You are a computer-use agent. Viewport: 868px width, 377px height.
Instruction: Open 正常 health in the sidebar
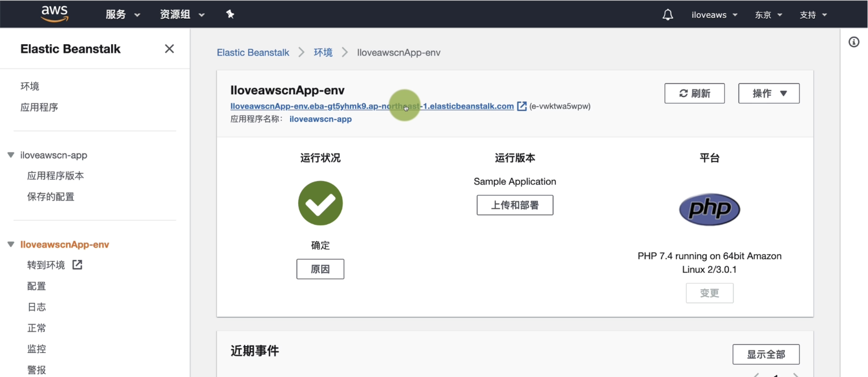point(36,328)
